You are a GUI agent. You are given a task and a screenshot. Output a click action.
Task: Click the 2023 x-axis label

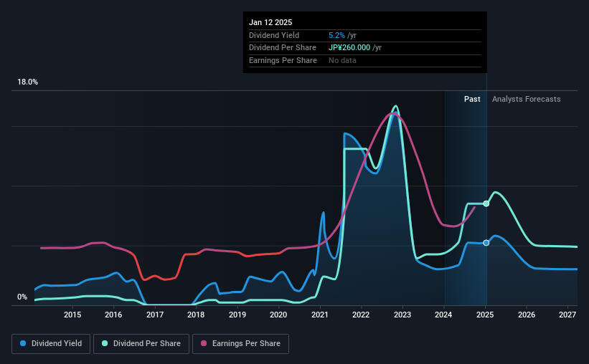[x=402, y=315]
